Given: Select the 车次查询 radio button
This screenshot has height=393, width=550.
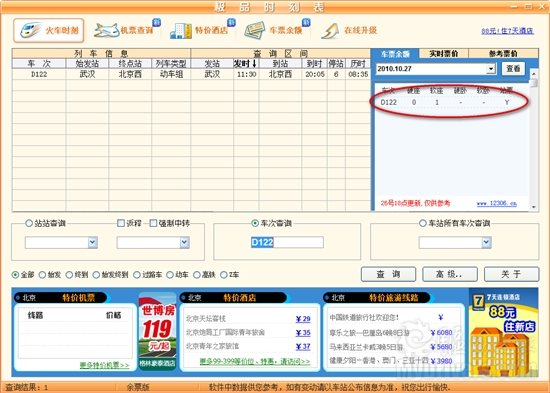Looking at the screenshot, I should 255,223.
